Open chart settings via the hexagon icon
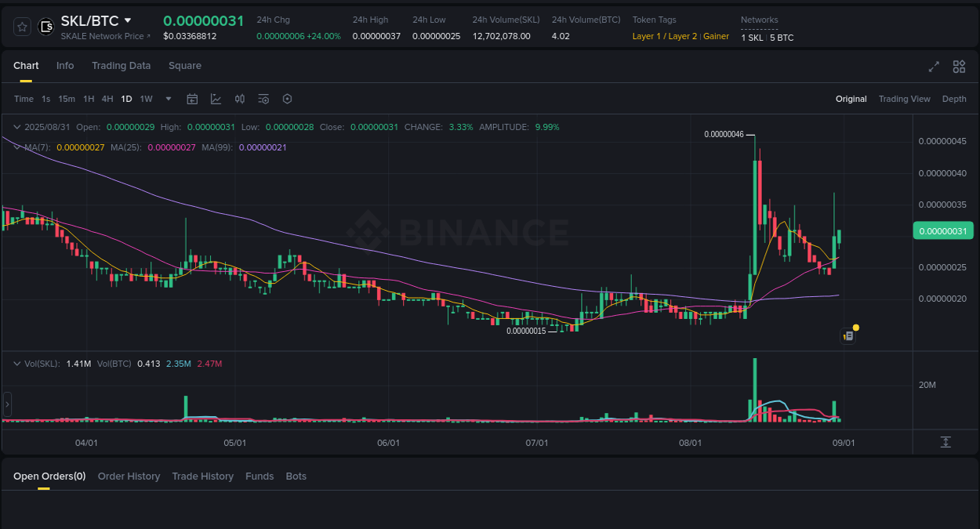980x529 pixels. pyautogui.click(x=287, y=99)
